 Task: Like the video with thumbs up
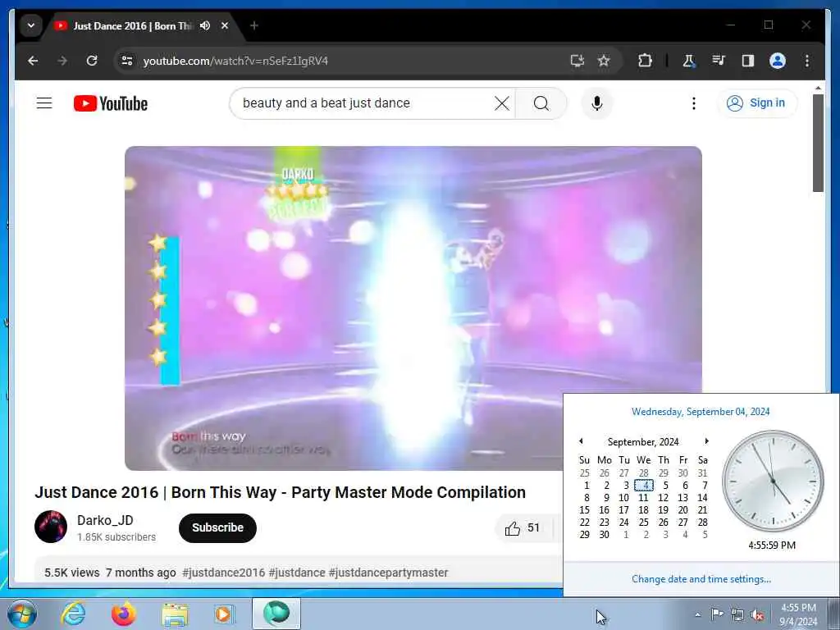[x=523, y=528]
